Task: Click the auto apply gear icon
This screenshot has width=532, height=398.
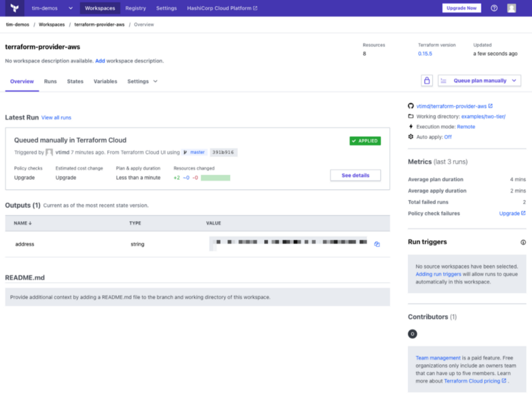Action: pos(410,137)
